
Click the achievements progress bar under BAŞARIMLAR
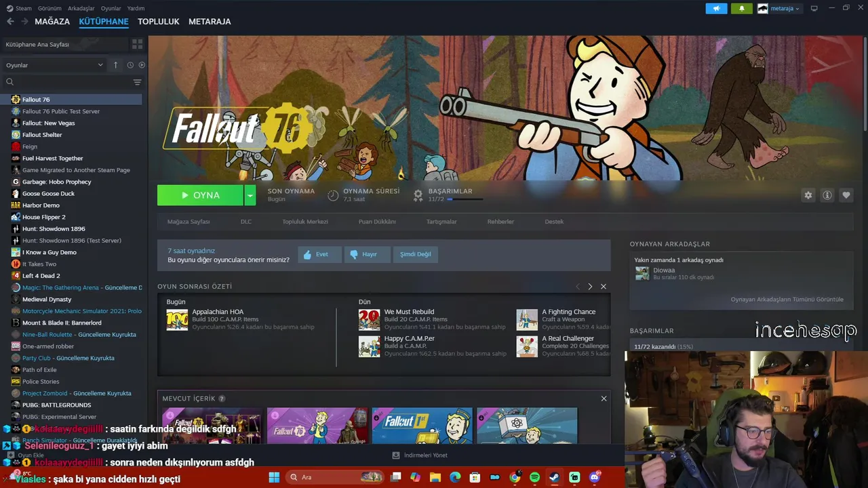pos(465,199)
